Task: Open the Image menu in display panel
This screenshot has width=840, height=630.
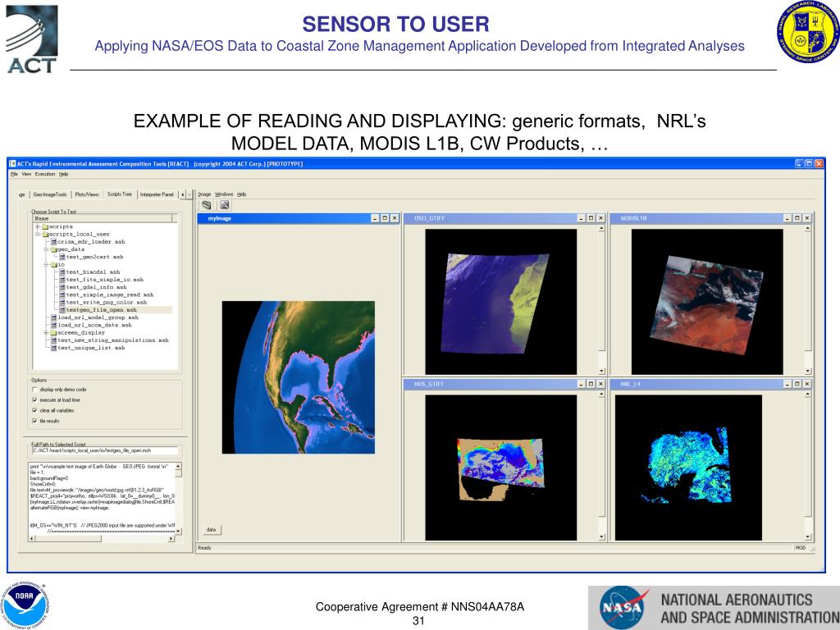Action: (204, 194)
